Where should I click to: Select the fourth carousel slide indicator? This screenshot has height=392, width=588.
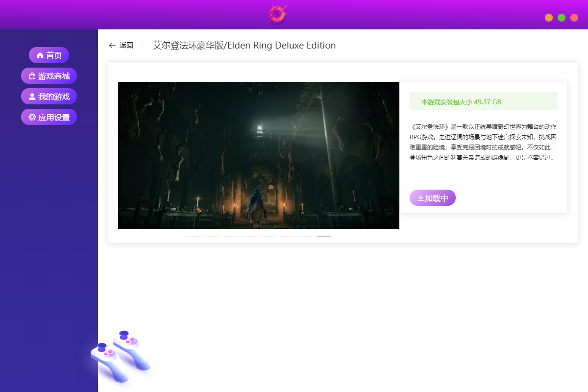point(249,236)
